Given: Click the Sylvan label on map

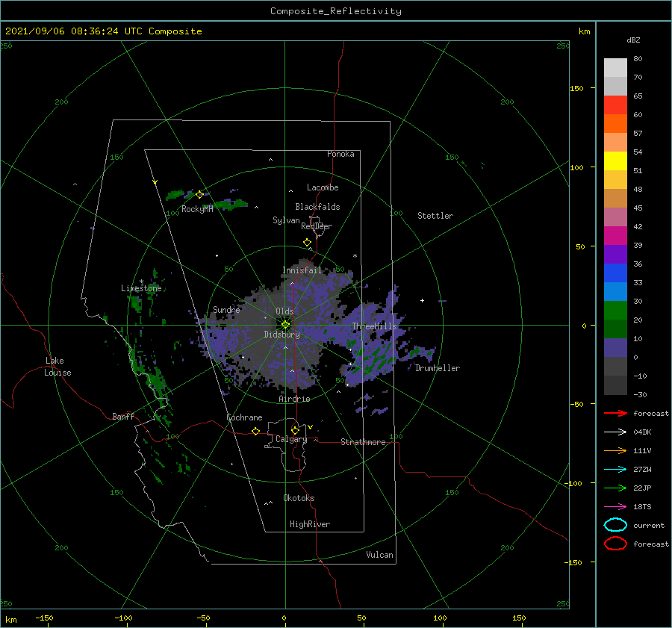Looking at the screenshot, I should click(286, 220).
